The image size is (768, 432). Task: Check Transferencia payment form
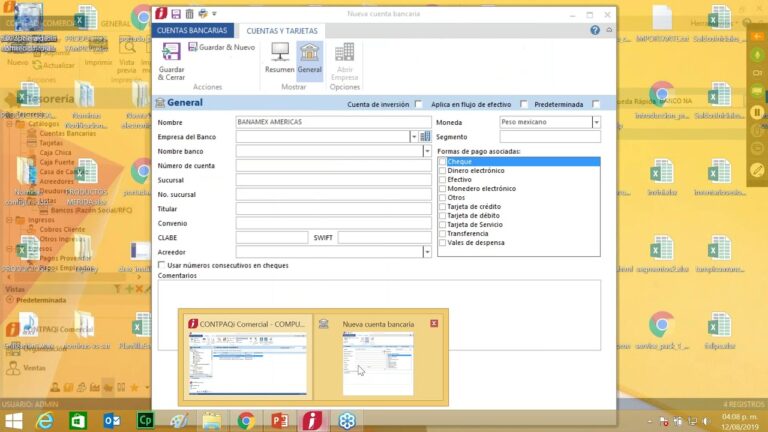[442, 234]
